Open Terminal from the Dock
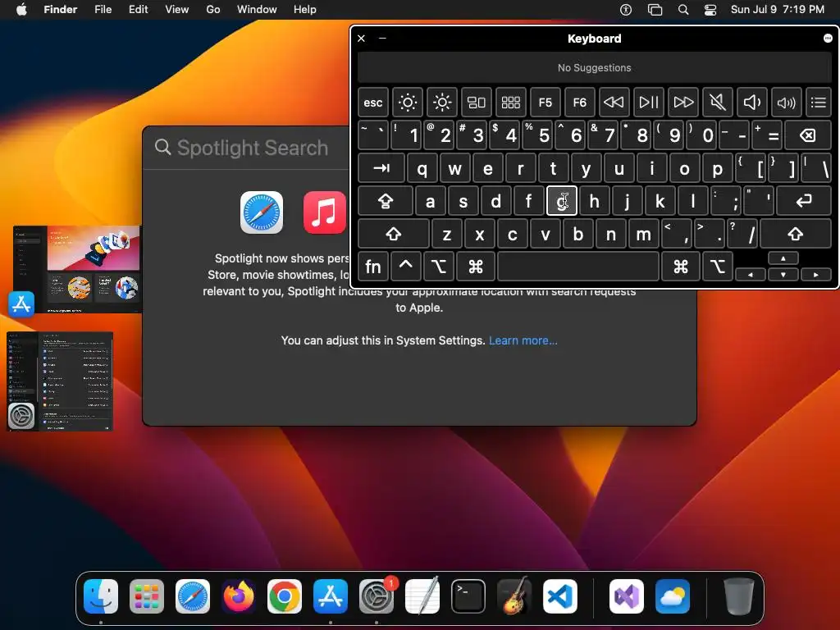This screenshot has width=840, height=630. click(468, 596)
